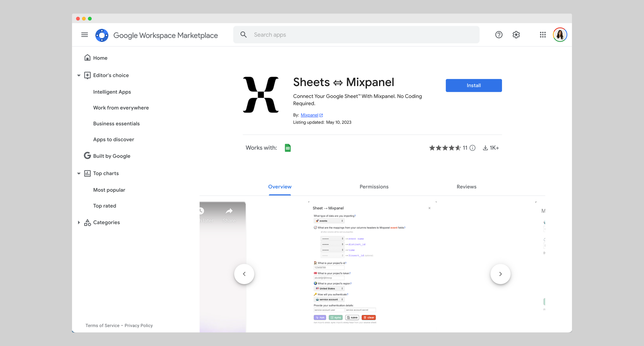
Task: Click the Editor's choice star icon
Action: pyautogui.click(x=87, y=75)
